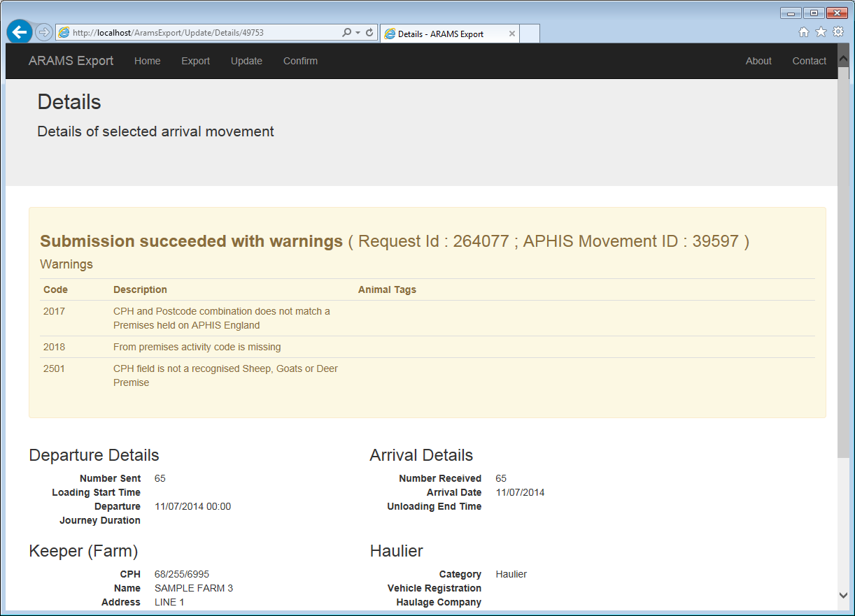Click scrollbar down arrow at bottom
Image resolution: width=855 pixels, height=616 pixels.
click(x=843, y=595)
